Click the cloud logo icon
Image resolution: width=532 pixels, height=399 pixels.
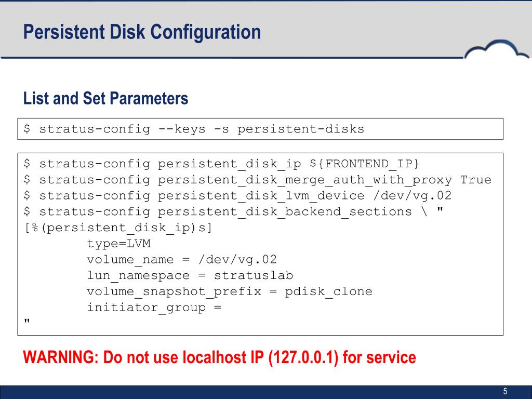click(x=496, y=49)
